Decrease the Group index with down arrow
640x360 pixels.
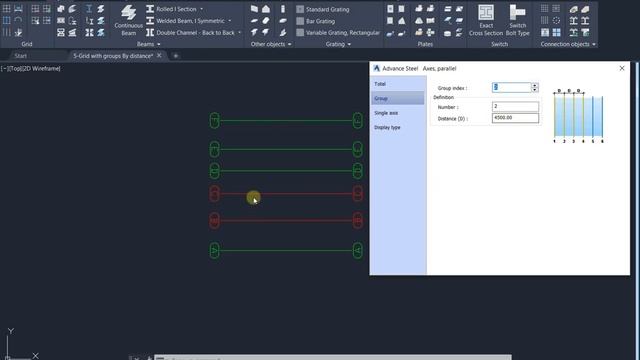[535, 89]
